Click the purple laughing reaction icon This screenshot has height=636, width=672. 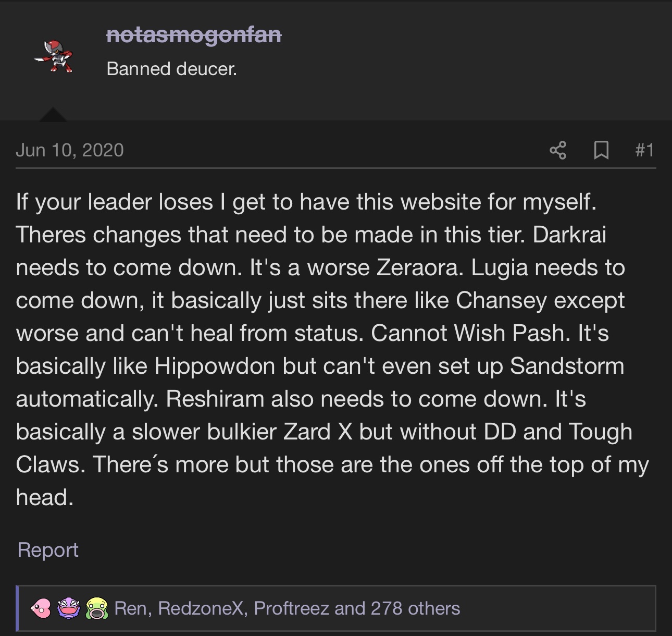coord(69,608)
